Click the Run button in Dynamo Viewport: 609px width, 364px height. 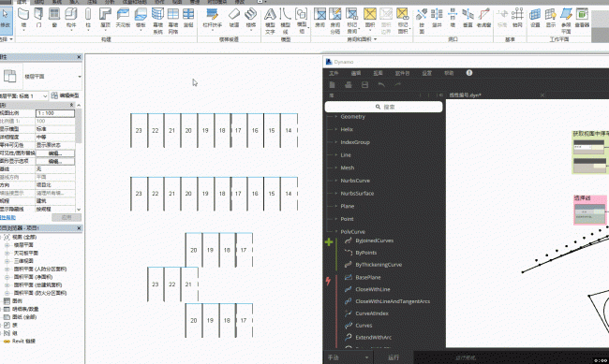point(394,357)
